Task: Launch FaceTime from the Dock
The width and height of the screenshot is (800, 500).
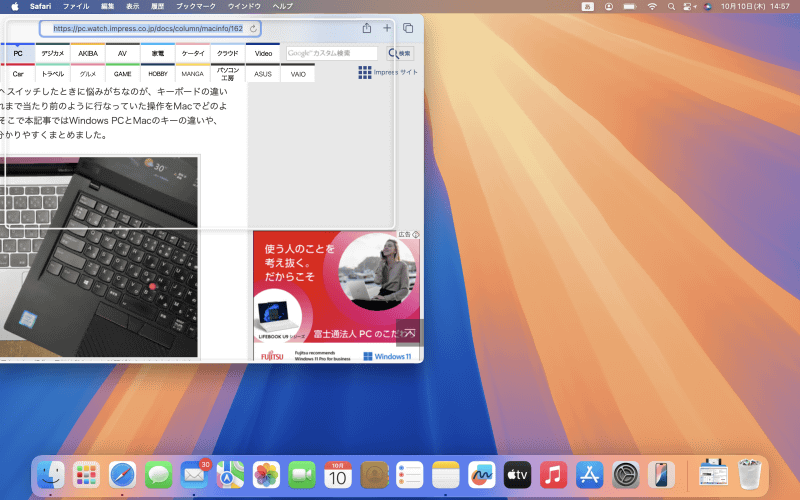Action: (x=302, y=475)
